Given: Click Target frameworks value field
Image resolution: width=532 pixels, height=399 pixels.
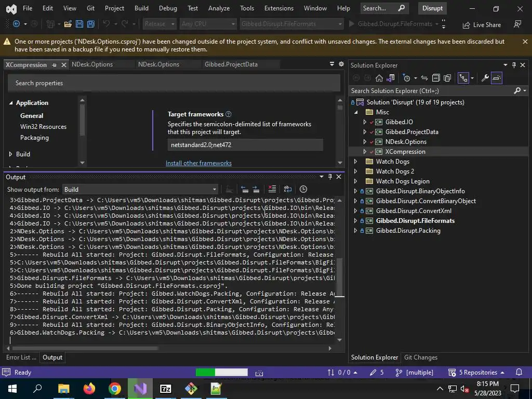Looking at the screenshot, I should 245,145.
